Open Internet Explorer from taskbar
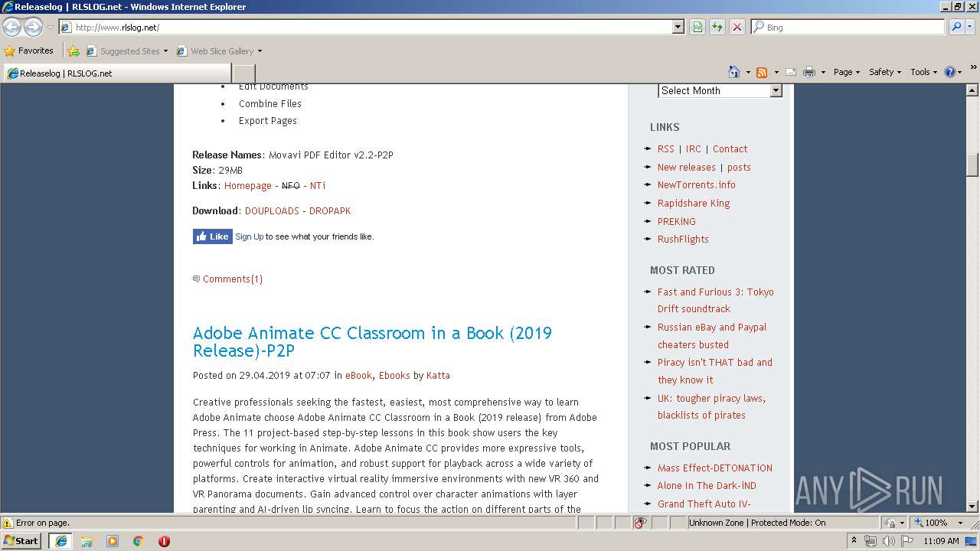 [61, 541]
